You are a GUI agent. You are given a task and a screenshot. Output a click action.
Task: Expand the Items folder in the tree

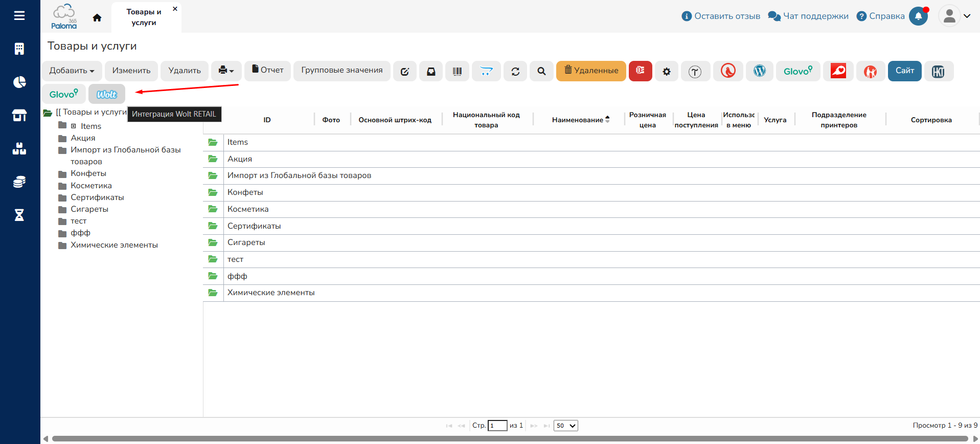[x=74, y=126]
